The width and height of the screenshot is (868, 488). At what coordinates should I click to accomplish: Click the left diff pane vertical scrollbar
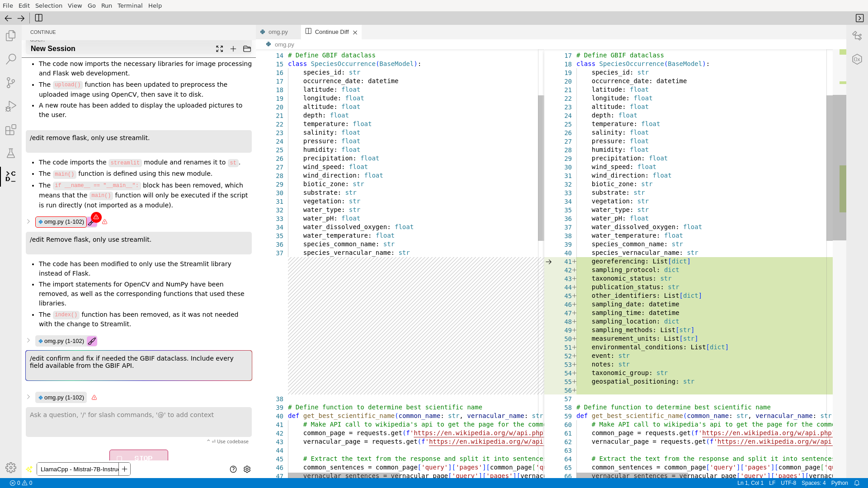[x=541, y=168]
